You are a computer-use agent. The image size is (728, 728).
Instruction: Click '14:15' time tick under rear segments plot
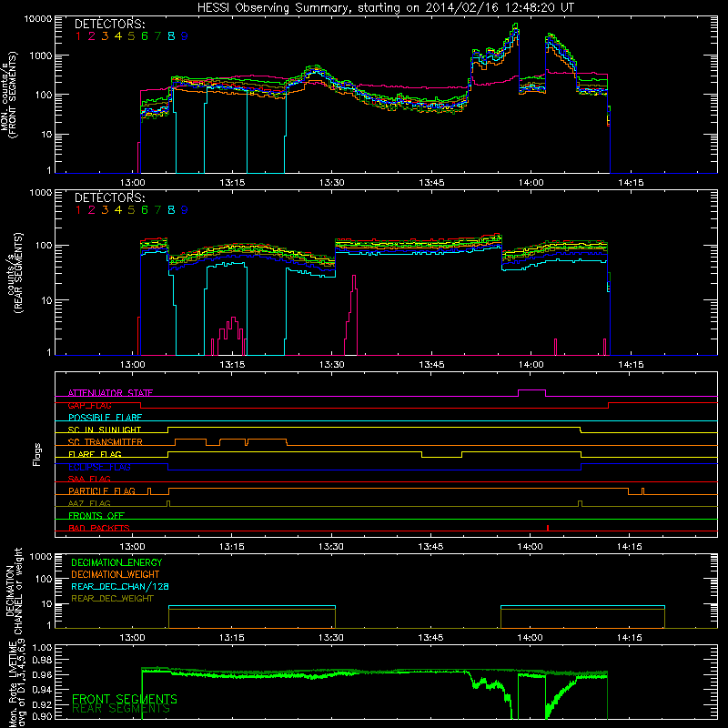click(631, 365)
